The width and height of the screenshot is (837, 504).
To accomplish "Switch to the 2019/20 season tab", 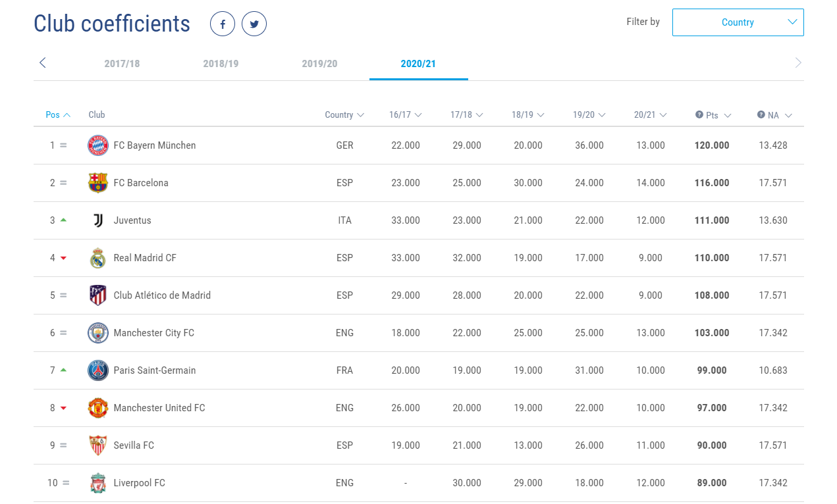I will (319, 64).
